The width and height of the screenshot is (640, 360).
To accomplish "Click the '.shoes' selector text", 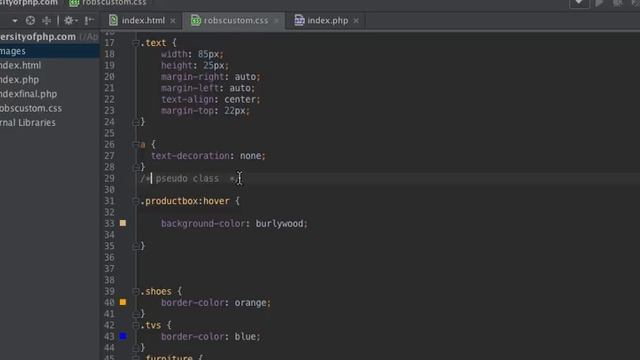I will pyautogui.click(x=156, y=291).
